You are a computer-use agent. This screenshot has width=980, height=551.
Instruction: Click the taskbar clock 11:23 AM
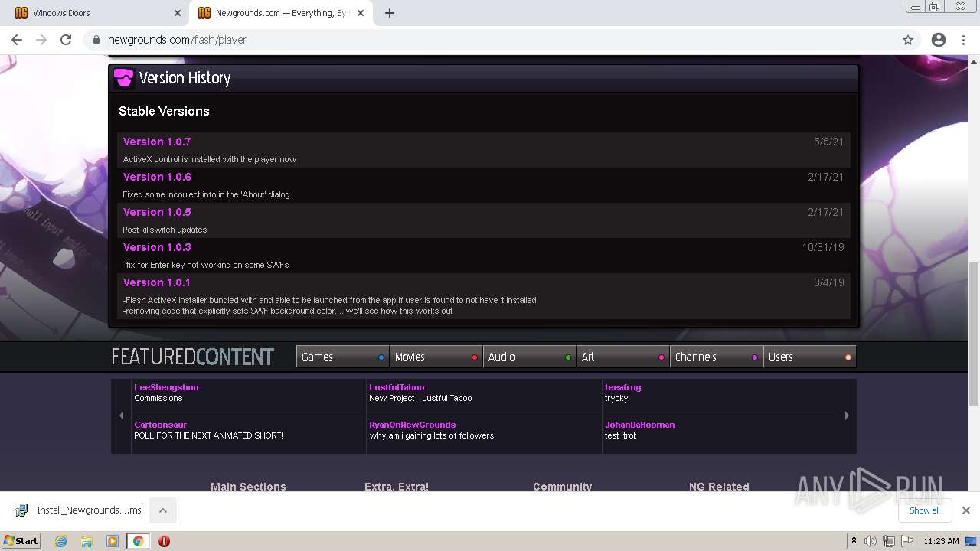pos(941,541)
